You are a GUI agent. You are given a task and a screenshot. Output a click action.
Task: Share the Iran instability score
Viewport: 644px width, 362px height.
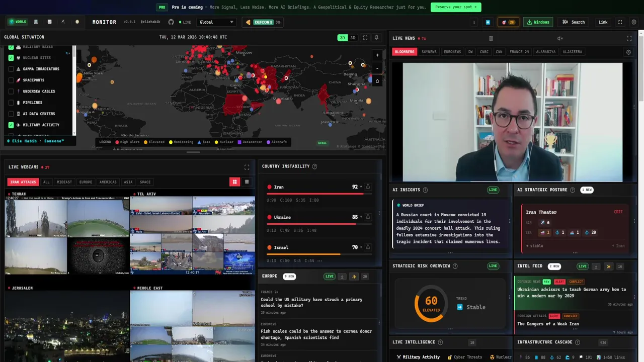point(368,187)
